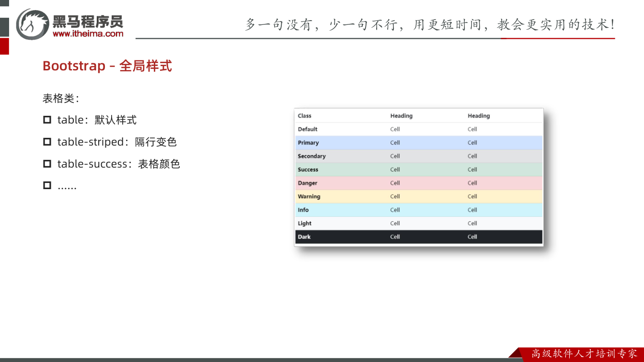644x362 pixels.
Task: Click the "Class" table header
Action: click(x=305, y=116)
